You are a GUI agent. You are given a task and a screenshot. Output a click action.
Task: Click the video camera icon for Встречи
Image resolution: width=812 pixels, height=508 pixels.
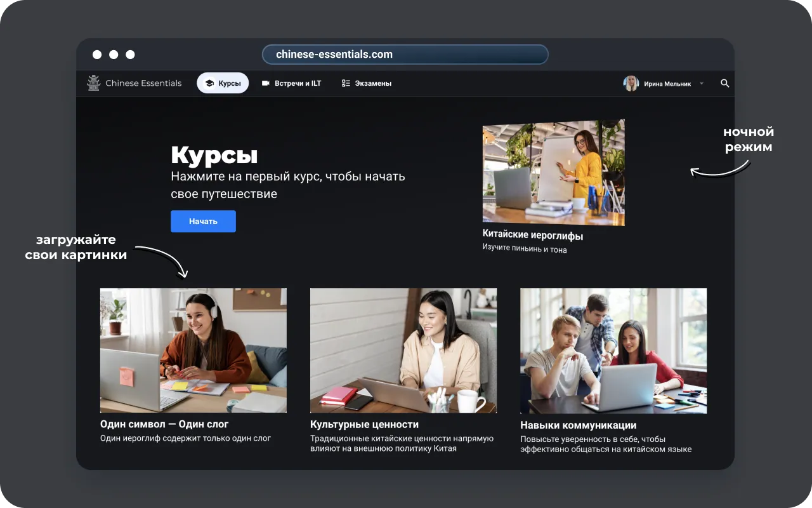coord(266,83)
